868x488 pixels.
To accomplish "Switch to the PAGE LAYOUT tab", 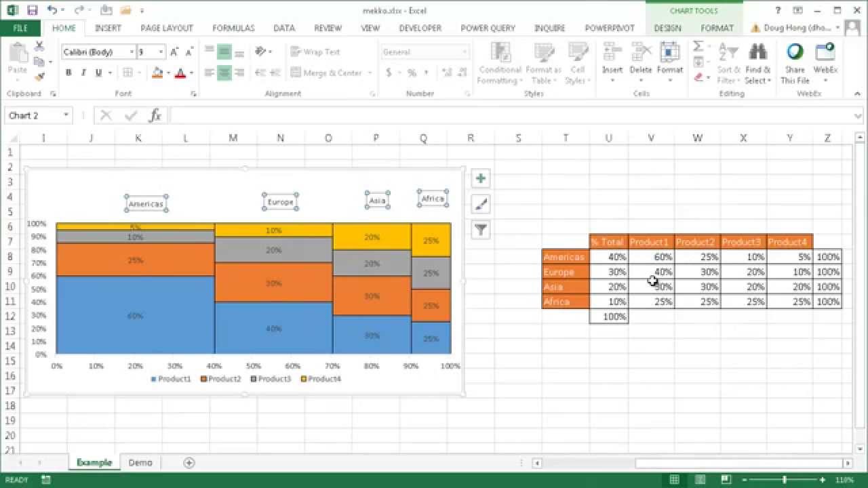I will (167, 28).
